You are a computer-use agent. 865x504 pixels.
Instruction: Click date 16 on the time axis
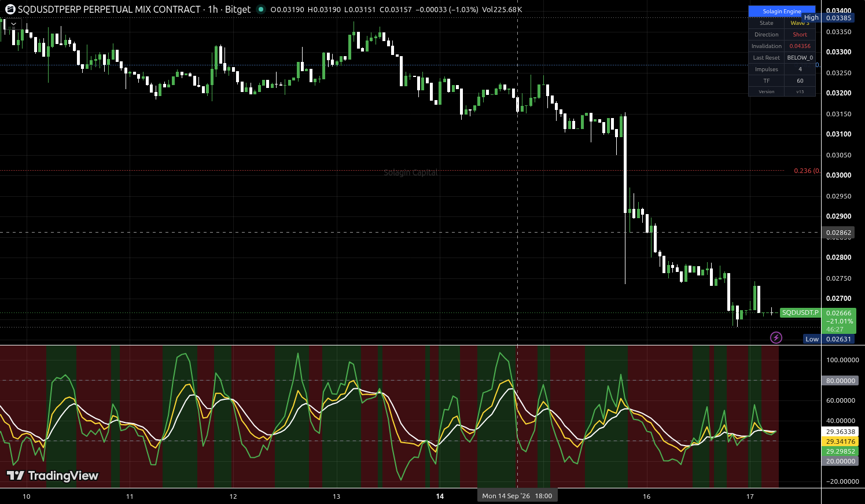(647, 496)
